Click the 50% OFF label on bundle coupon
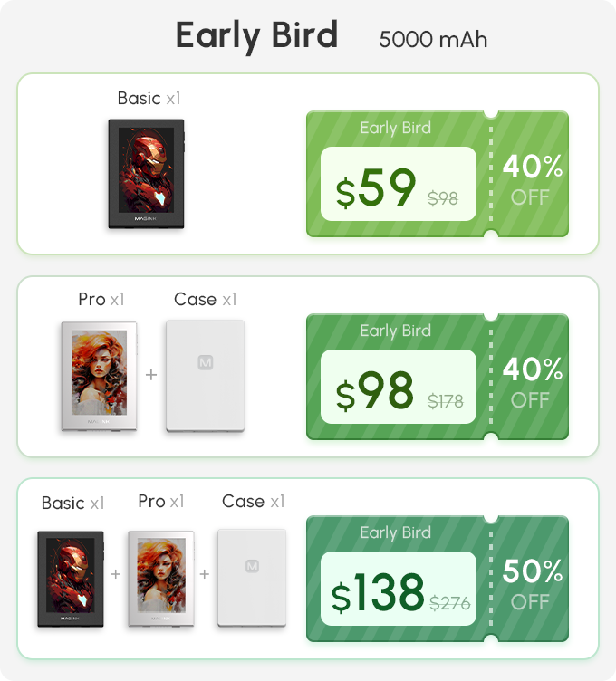The image size is (616, 681). [530, 584]
